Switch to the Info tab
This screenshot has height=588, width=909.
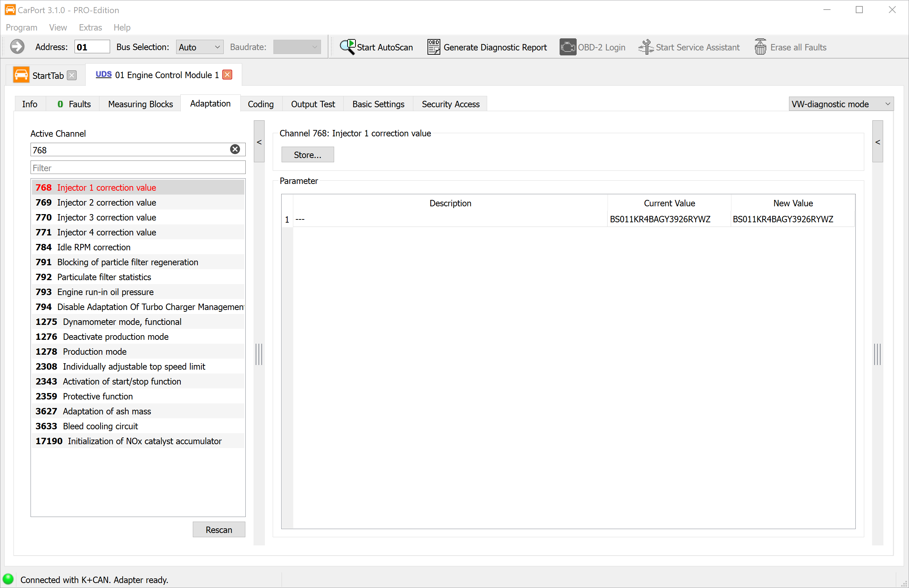(x=30, y=104)
